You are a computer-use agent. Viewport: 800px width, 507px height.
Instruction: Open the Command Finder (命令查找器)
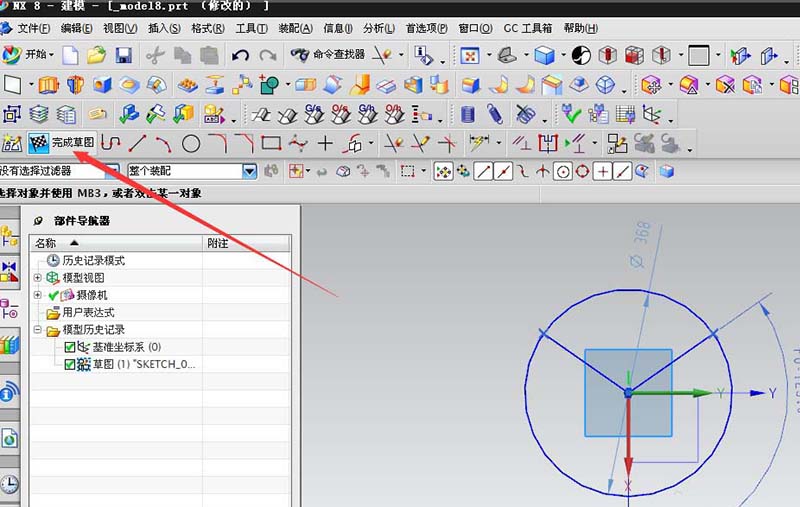[x=328, y=55]
